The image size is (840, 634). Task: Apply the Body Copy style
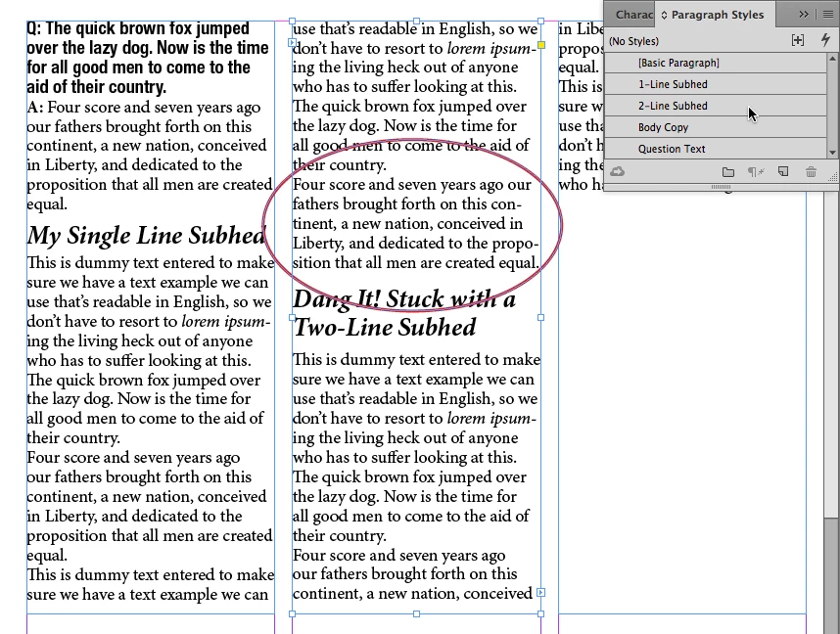[x=716, y=127]
